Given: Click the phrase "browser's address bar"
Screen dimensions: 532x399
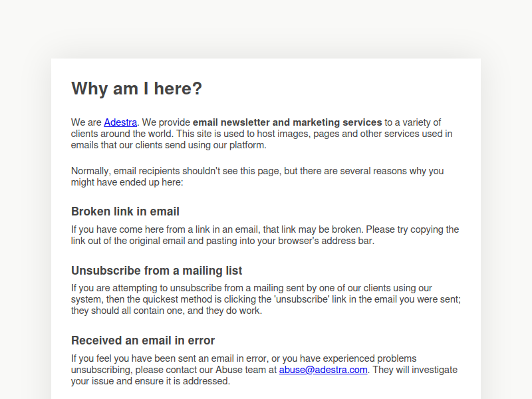Looking at the screenshot, I should (326, 241).
